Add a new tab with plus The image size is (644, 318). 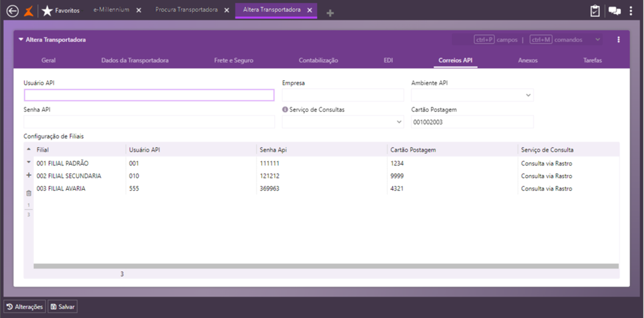[330, 13]
